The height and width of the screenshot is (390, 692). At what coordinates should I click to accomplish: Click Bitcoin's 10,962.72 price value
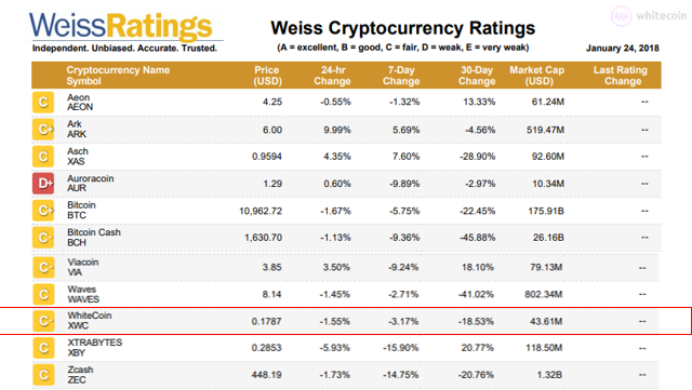click(x=260, y=211)
